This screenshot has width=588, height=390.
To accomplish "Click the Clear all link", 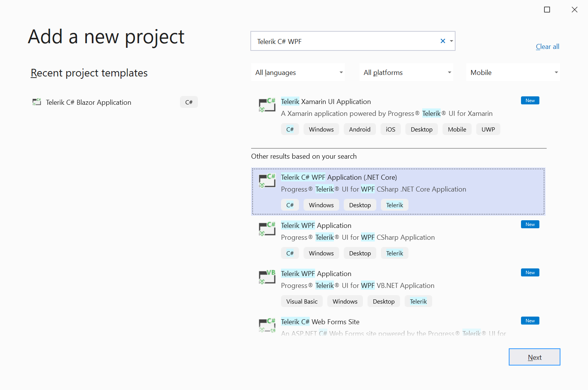I will 547,46.
